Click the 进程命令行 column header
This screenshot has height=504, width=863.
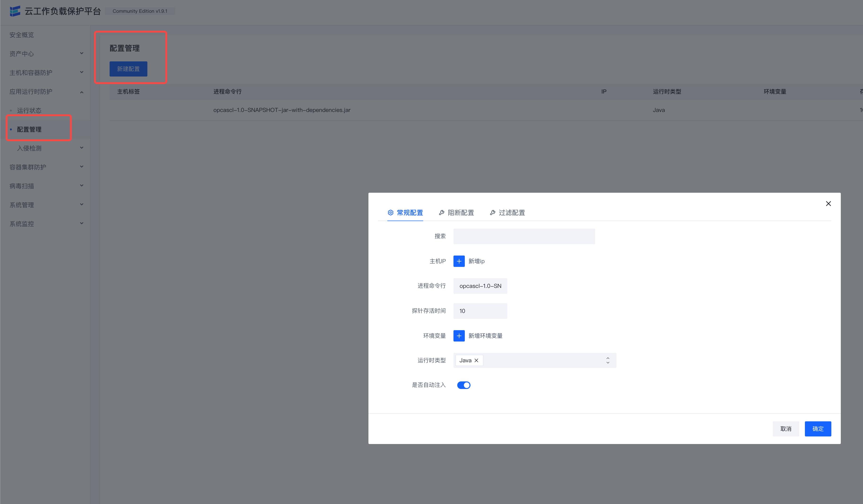tap(227, 91)
